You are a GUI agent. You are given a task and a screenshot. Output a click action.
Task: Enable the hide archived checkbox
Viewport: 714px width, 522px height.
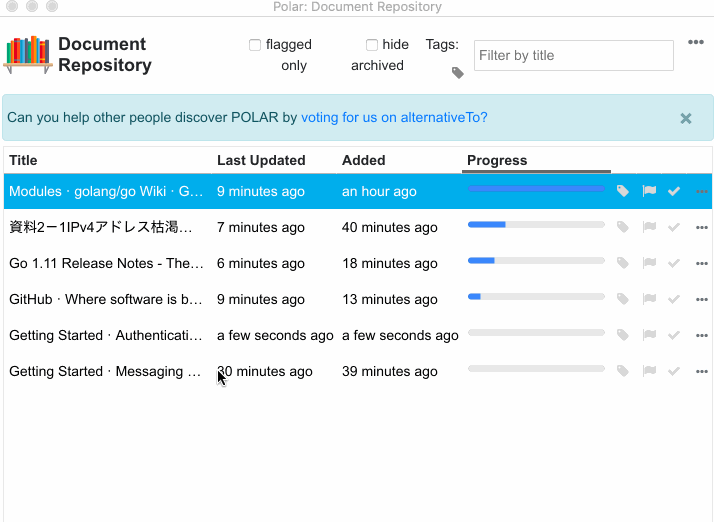pos(372,45)
